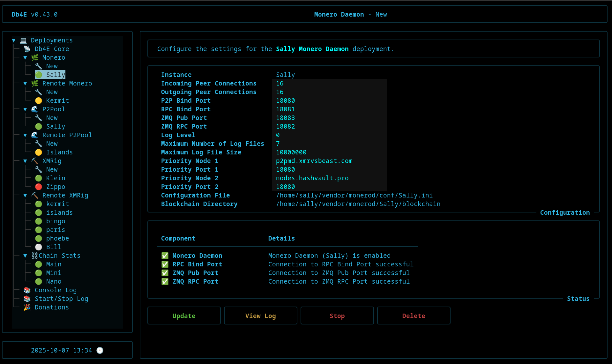The image size is (612, 364).
Task: Click the party popper Donations icon
Action: (x=27, y=307)
